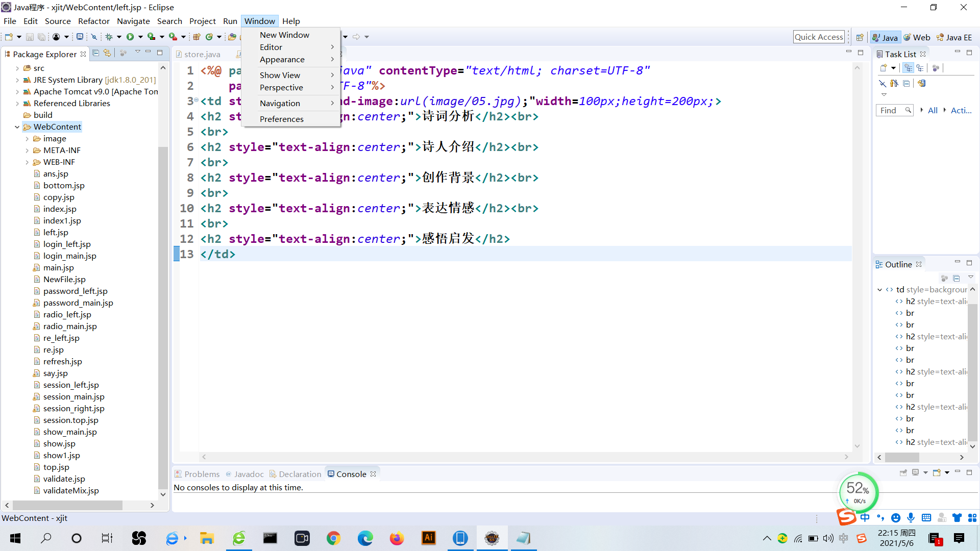Screen dimensions: 980x551
Task: Open Package Explorer View Menu triangle
Action: click(x=137, y=52)
